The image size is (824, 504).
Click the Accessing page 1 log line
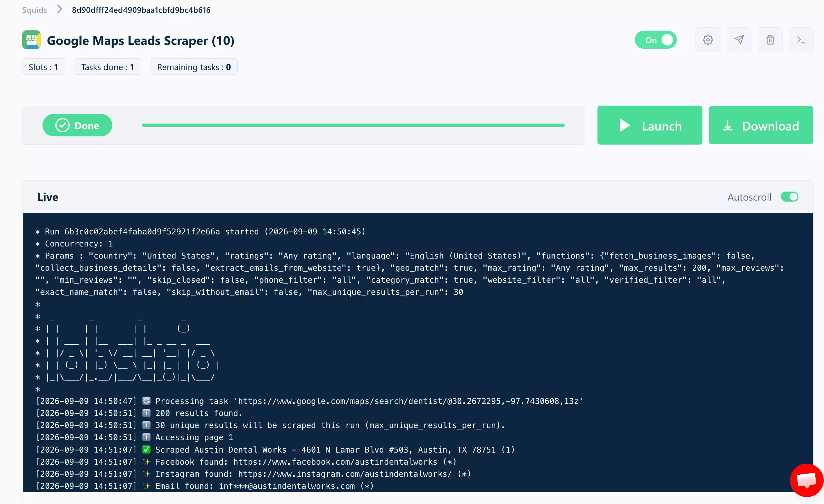tap(135, 437)
